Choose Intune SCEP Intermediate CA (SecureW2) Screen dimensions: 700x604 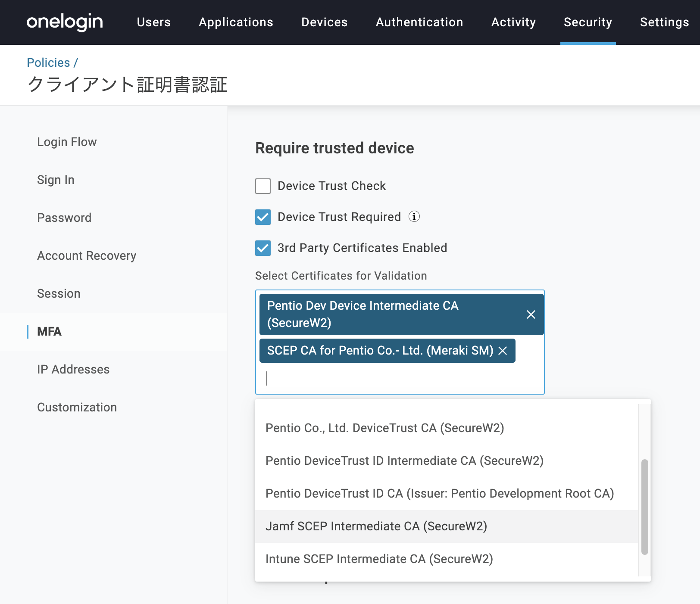pos(447,559)
